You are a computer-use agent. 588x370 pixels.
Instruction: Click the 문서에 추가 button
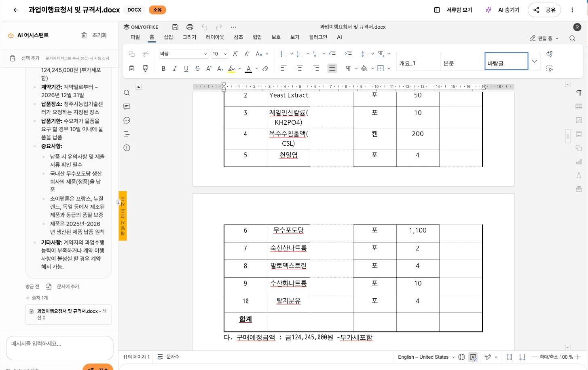click(63, 287)
